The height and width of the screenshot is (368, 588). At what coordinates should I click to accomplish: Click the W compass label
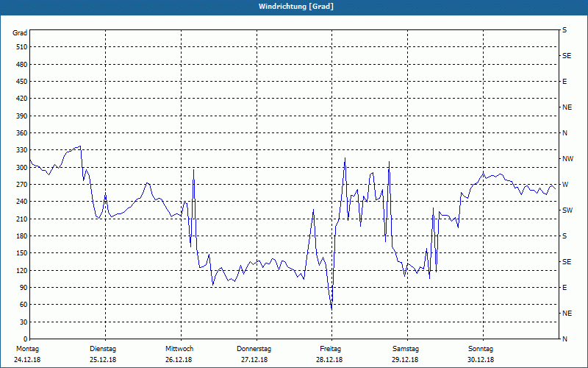565,185
